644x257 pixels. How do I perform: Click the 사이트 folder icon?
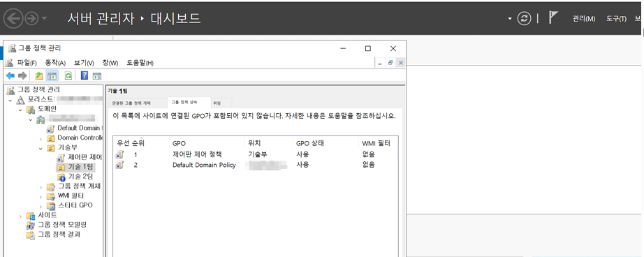coord(31,216)
